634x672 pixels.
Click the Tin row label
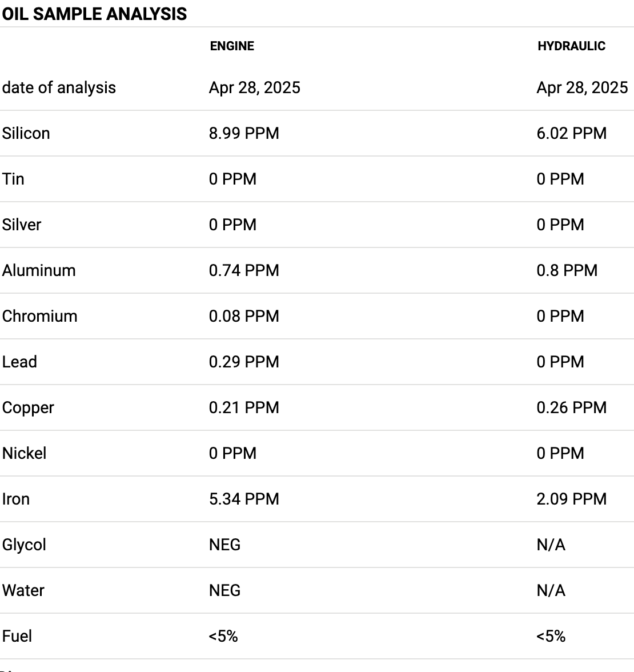(x=13, y=179)
